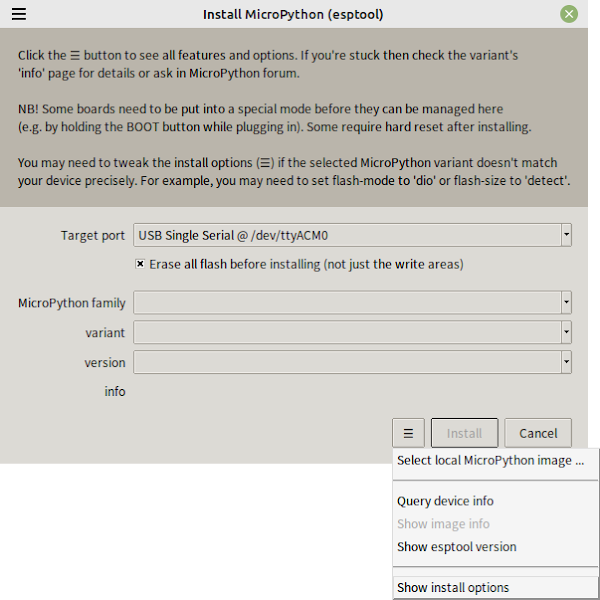This screenshot has width=600, height=600.
Task: Open the hamburger menu in title bar
Action: 19,14
